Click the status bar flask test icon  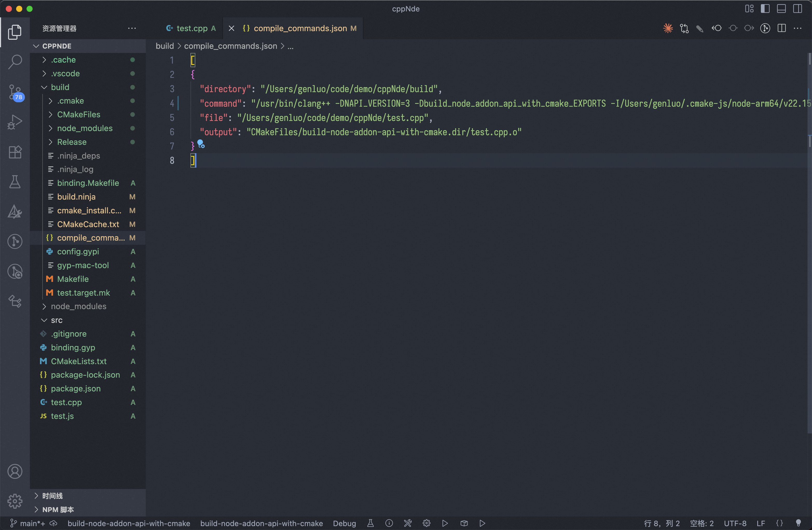[x=370, y=523]
